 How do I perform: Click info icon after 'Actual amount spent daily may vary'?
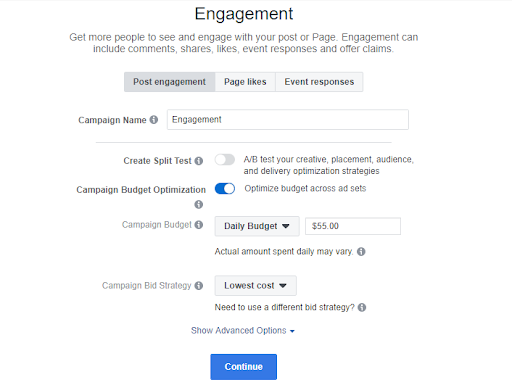[x=361, y=252]
